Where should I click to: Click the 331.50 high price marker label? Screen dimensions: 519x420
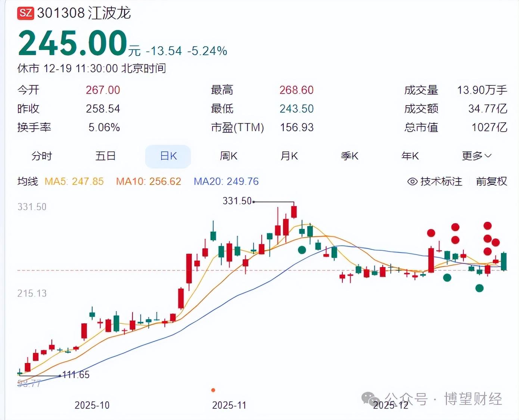(237, 201)
